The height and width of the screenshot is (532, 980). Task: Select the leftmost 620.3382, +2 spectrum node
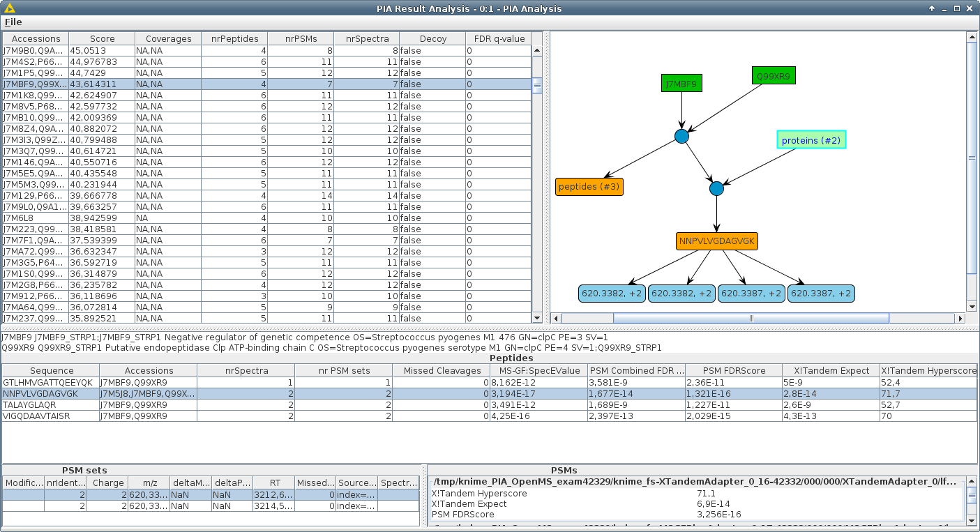[612, 294]
